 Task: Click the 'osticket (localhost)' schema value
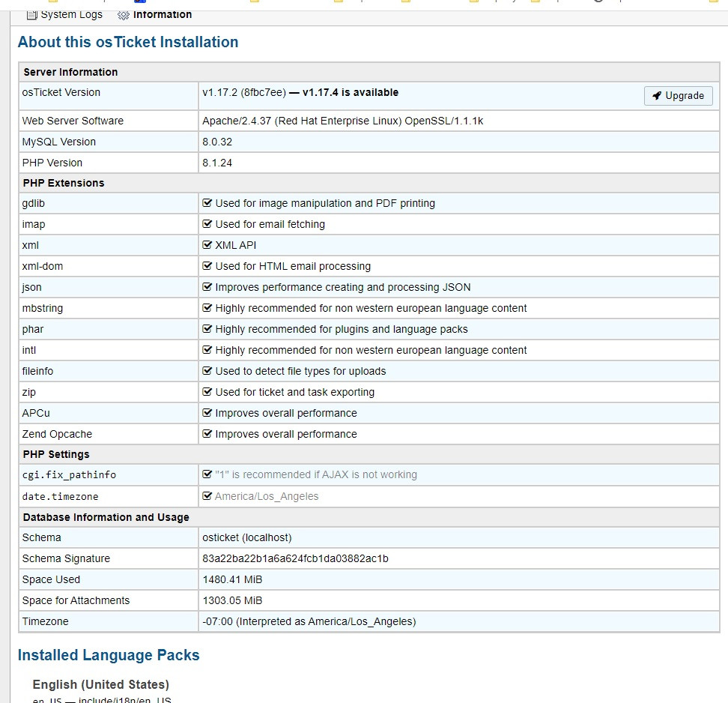[x=246, y=537]
